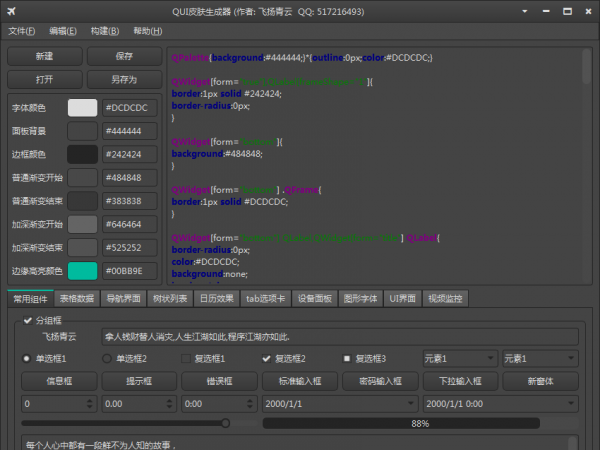Open the 文件(F) menu

point(21,31)
